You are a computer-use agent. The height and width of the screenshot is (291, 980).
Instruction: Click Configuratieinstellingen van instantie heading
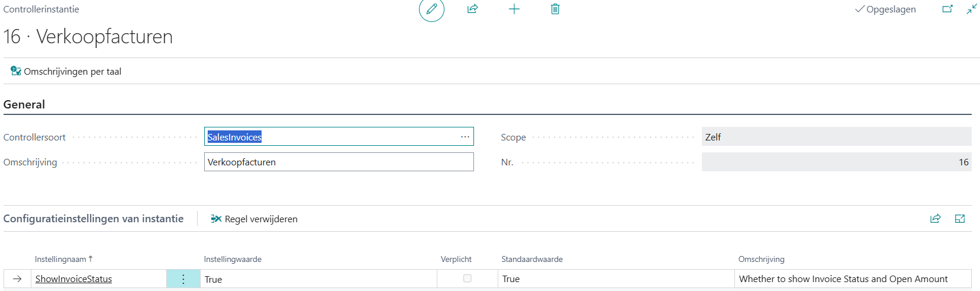pyautogui.click(x=94, y=219)
